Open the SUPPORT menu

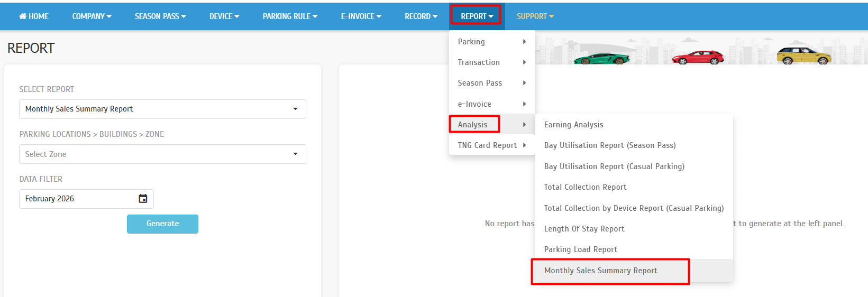click(x=535, y=16)
